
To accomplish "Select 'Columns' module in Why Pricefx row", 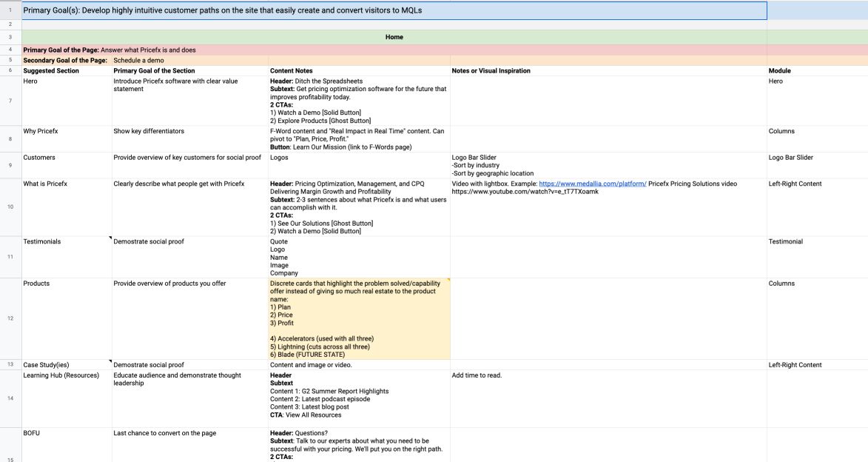I will (817, 139).
